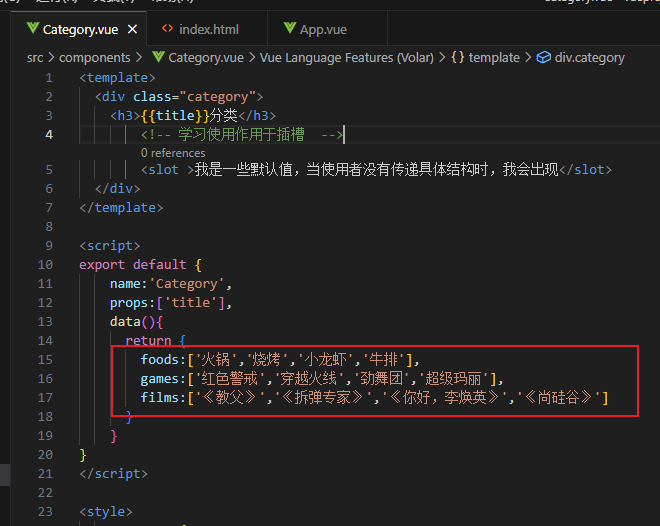Click the '小龙虾' string in foods
The height and width of the screenshot is (526, 660).
(x=325, y=360)
